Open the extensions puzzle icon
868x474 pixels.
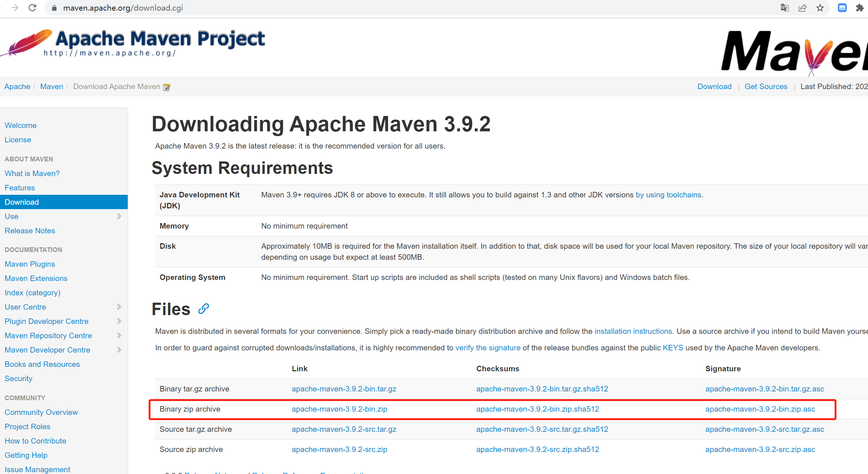[x=860, y=8]
